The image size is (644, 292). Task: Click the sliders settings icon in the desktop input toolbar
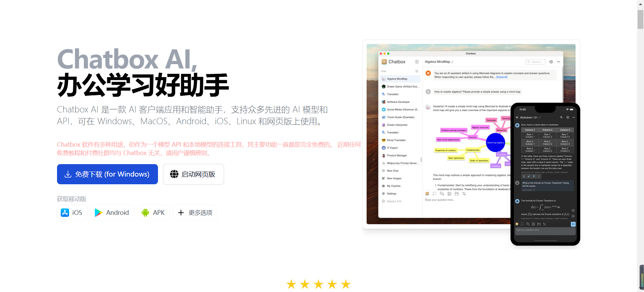[464, 194]
